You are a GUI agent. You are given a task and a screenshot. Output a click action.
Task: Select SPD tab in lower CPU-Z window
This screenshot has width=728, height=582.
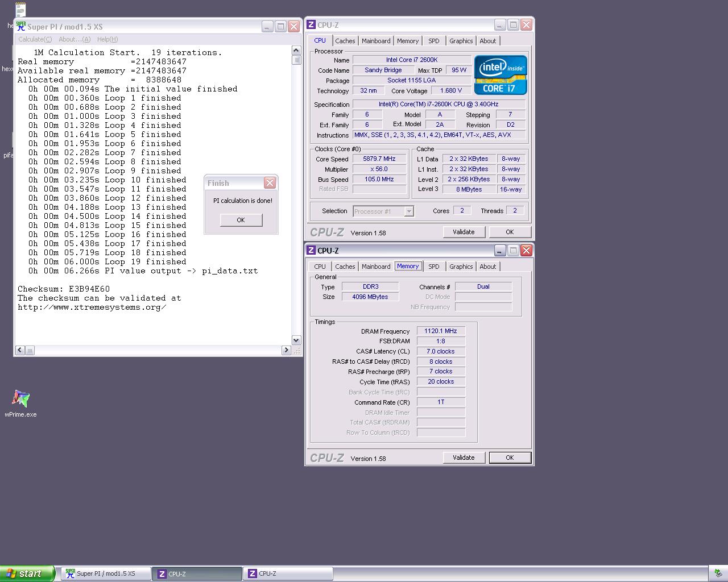[433, 267]
